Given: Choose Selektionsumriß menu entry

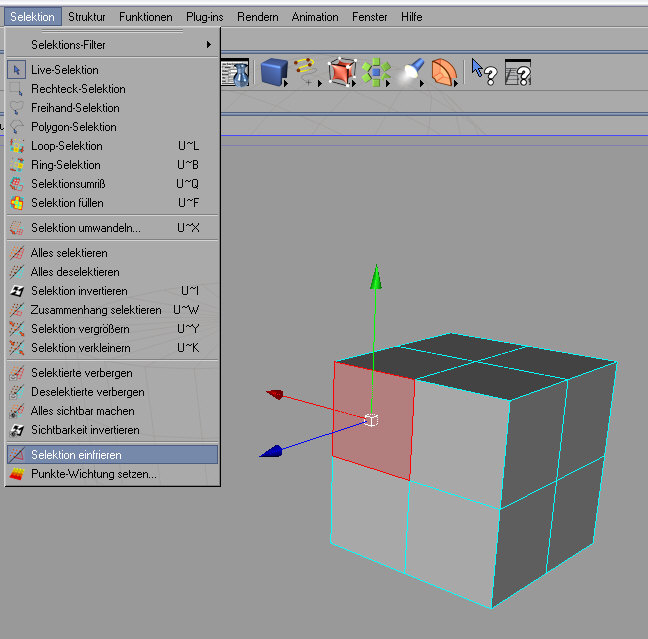Looking at the screenshot, I should [x=112, y=184].
